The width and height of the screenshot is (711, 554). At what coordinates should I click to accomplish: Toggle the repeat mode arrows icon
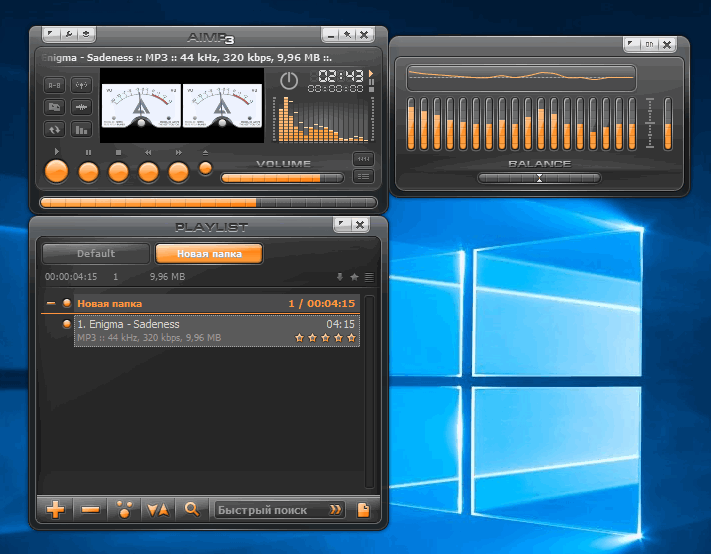coord(53,129)
